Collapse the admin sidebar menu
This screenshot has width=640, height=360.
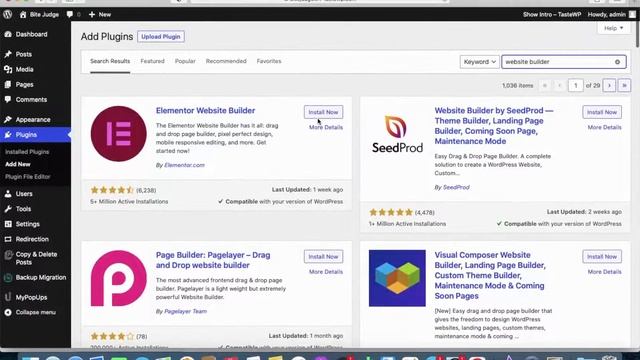[x=35, y=312]
